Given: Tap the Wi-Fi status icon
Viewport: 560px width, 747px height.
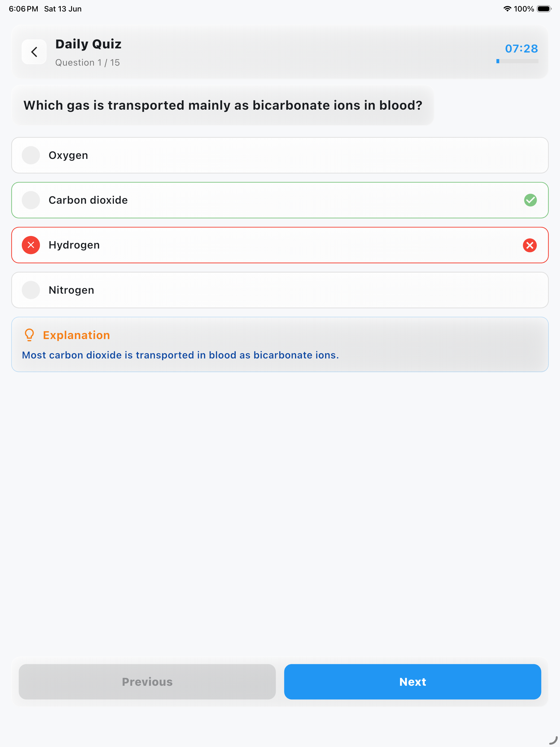Looking at the screenshot, I should 507,9.
